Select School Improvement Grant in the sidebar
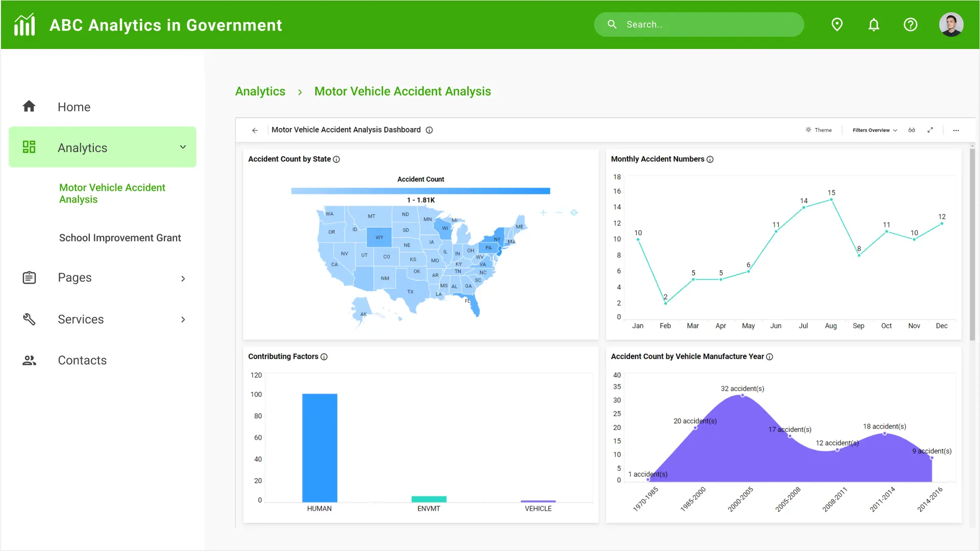The image size is (980, 551). [x=120, y=238]
